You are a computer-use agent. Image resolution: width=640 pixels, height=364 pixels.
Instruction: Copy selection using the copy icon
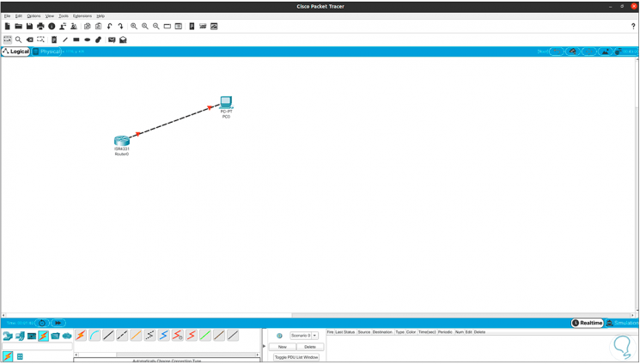(x=88, y=26)
